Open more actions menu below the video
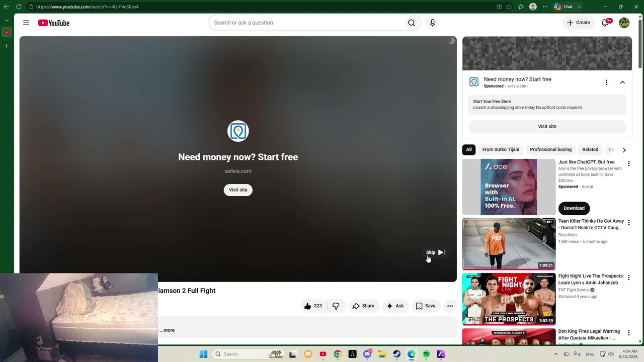Image resolution: width=644 pixels, height=362 pixels. 450,306
